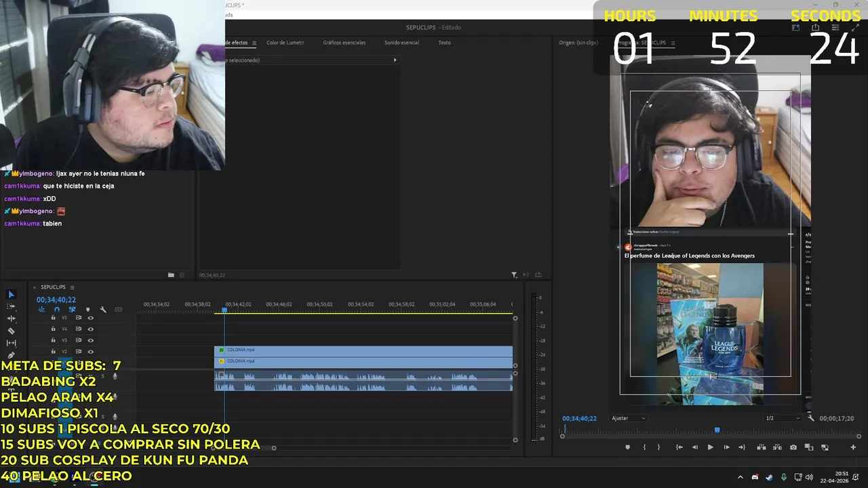Mark Out point in program monitor
Image resolution: width=868 pixels, height=488 pixels.
point(659,447)
